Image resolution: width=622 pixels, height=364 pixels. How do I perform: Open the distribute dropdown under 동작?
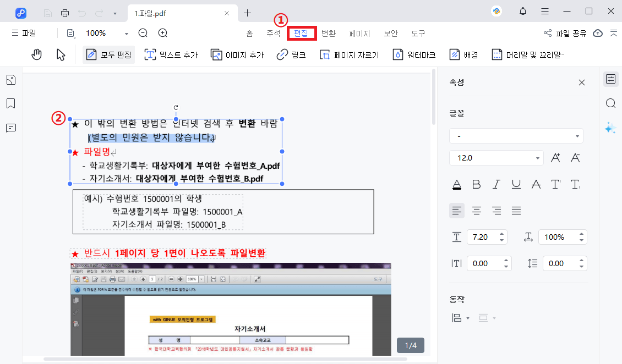[x=487, y=318]
